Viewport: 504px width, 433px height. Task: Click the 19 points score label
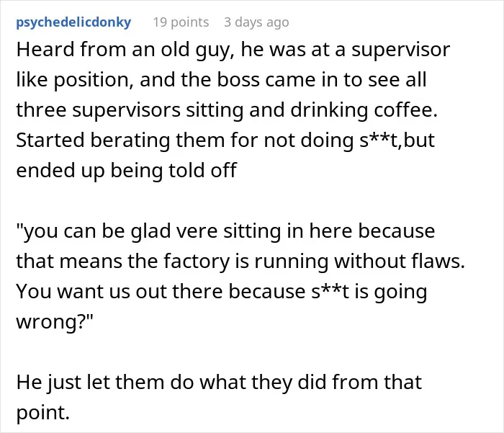tap(181, 22)
